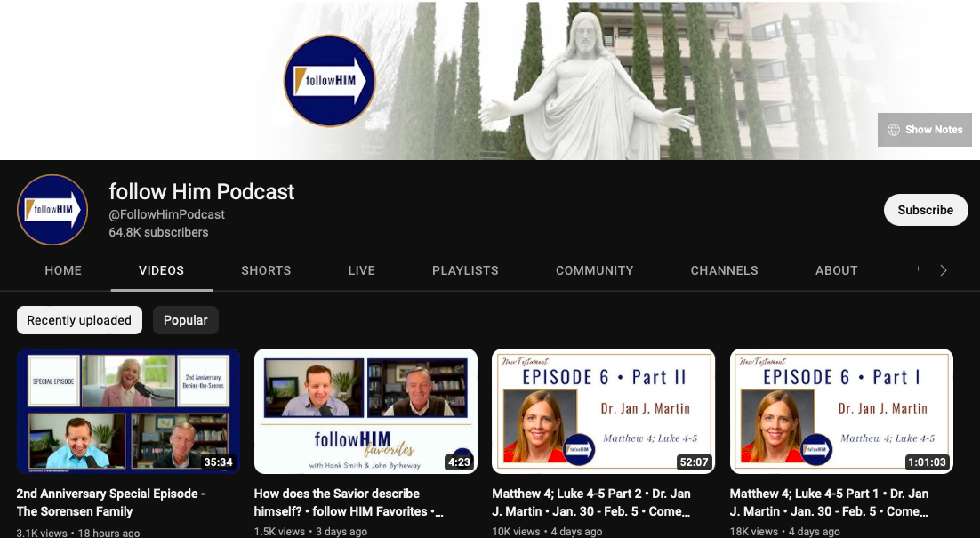Click the @FollowHimPodcast handle text
Viewport: 980px width, 538px height.
pyautogui.click(x=167, y=214)
